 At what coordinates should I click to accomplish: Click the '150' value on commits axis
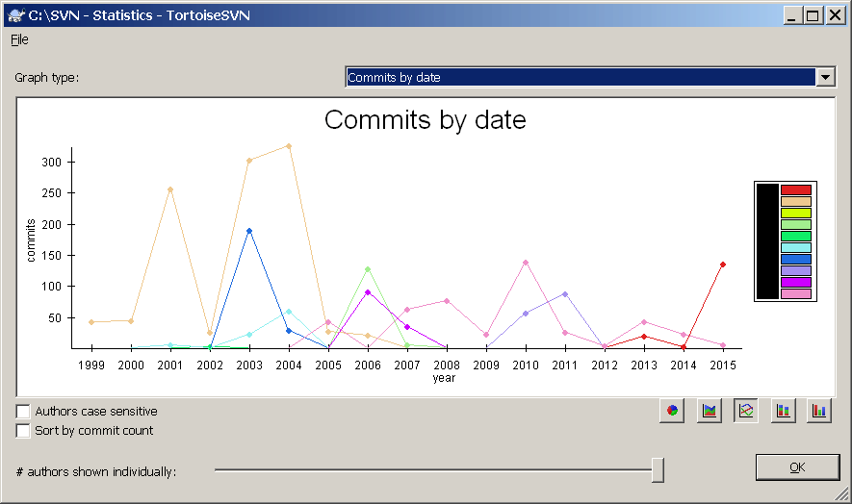pyautogui.click(x=52, y=255)
